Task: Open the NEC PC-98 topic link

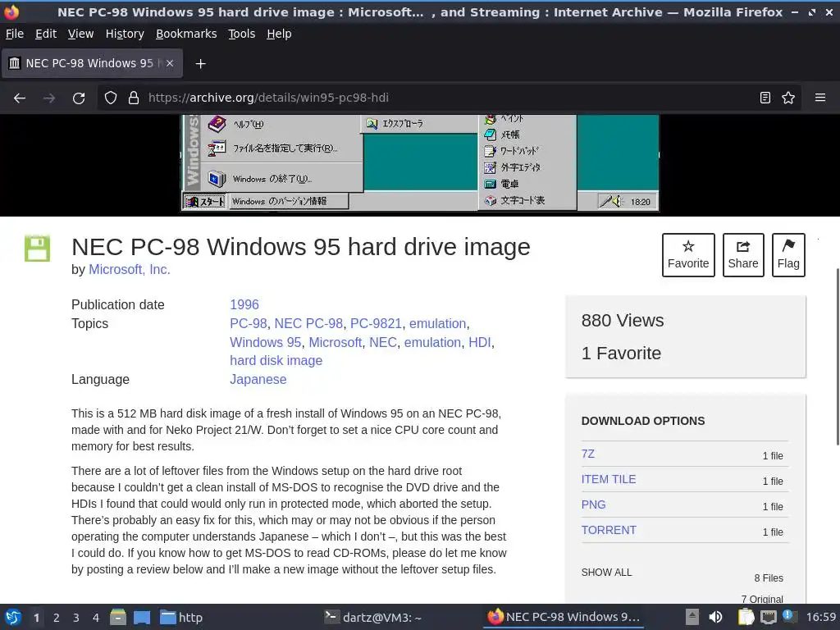Action: pyautogui.click(x=308, y=323)
